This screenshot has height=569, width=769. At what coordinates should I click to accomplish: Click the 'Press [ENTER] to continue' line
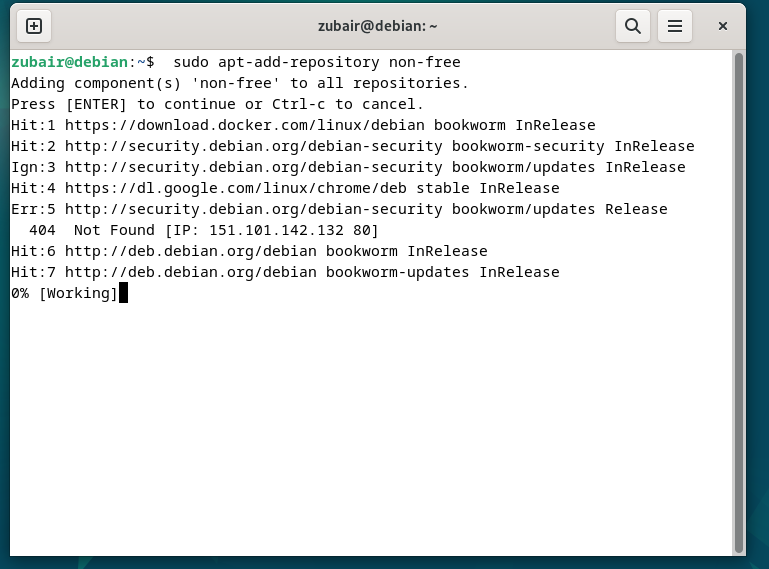tap(217, 104)
